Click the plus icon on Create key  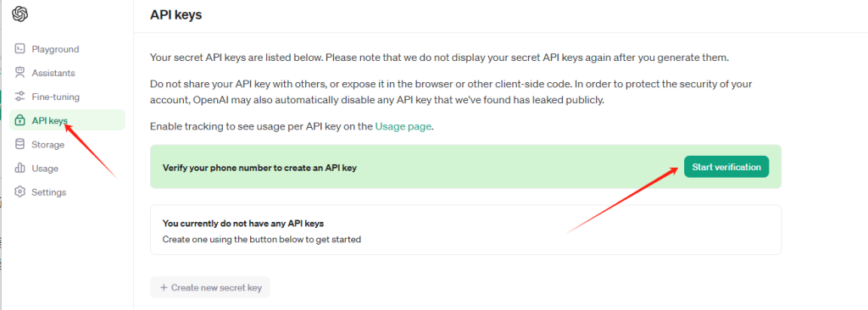click(x=164, y=287)
